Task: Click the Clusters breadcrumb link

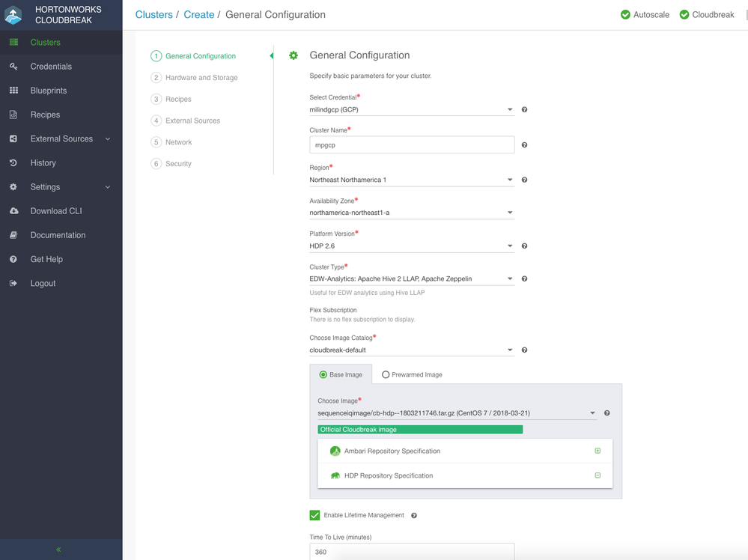Action: pyautogui.click(x=153, y=14)
